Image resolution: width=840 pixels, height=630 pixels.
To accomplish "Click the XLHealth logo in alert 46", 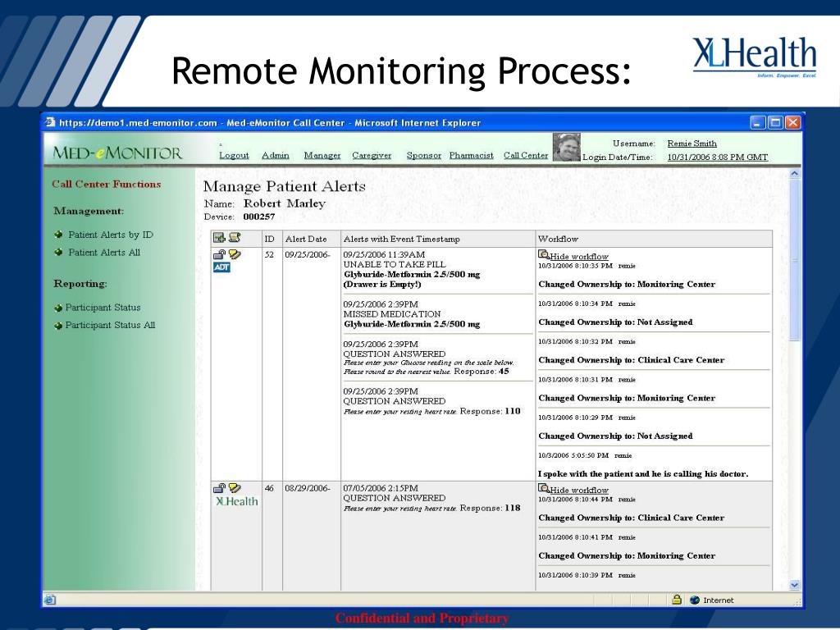I will click(236, 501).
